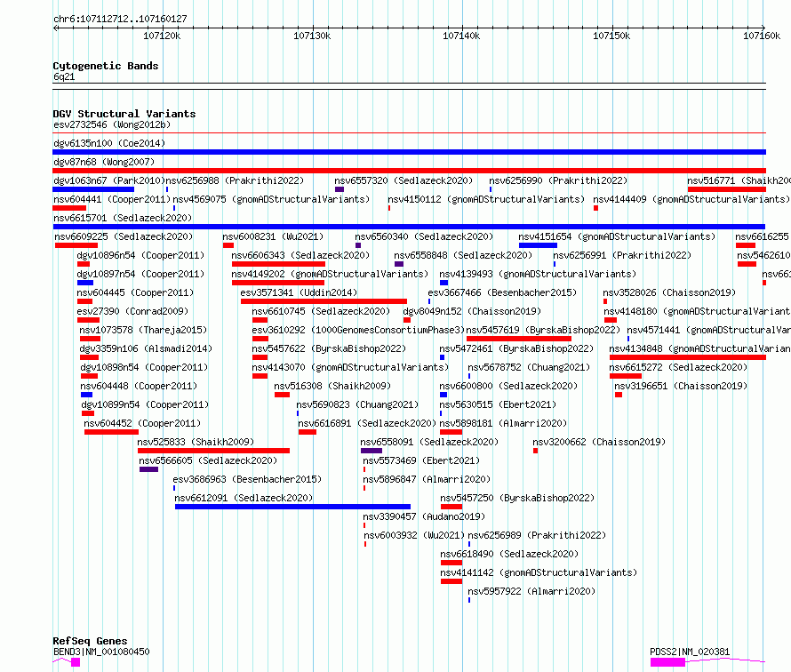The image size is (791, 672).
Task: Click the nsv604448 (Cooper2011) label
Action: tap(139, 386)
